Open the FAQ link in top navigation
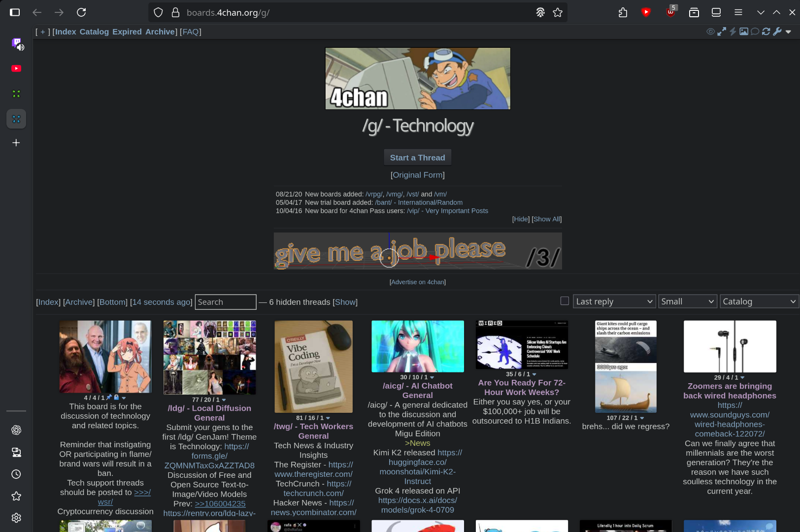Image resolution: width=800 pixels, height=532 pixels. [x=191, y=32]
